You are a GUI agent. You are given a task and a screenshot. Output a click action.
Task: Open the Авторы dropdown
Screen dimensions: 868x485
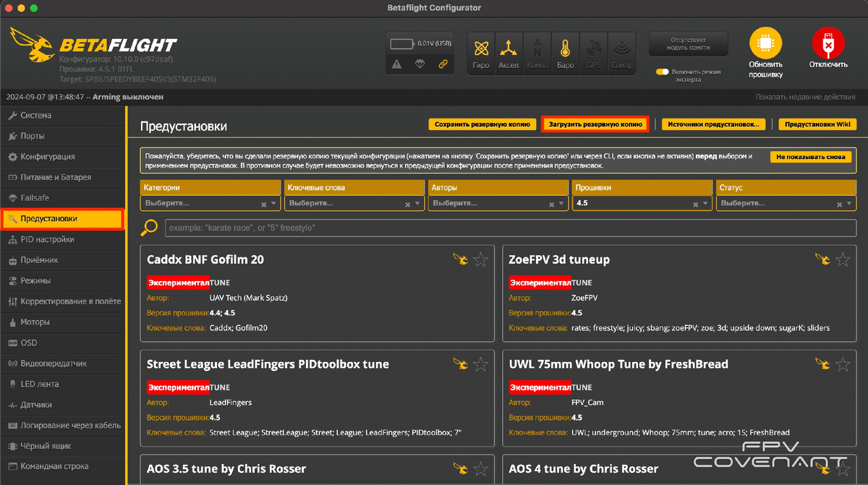[498, 204]
